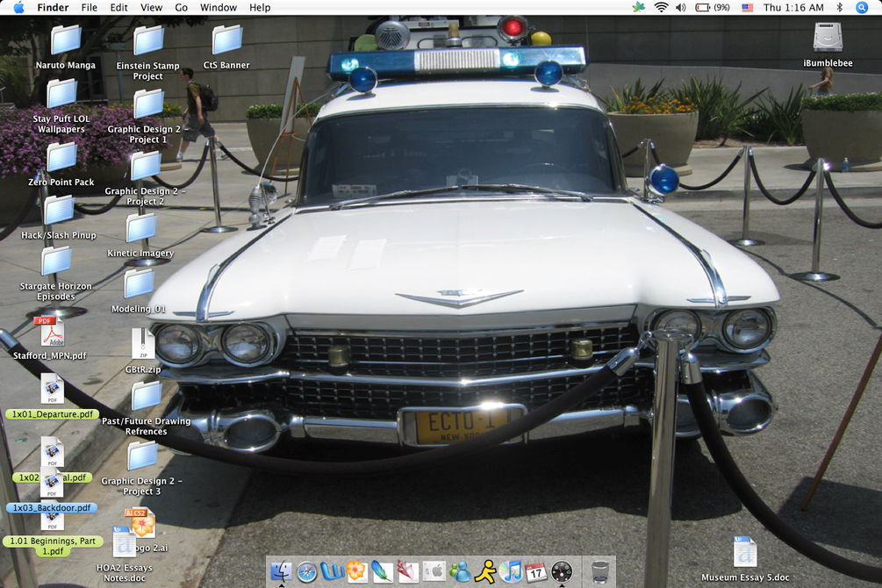882x588 pixels.
Task: Open the volume slider from the menu bar
Action: click(680, 7)
